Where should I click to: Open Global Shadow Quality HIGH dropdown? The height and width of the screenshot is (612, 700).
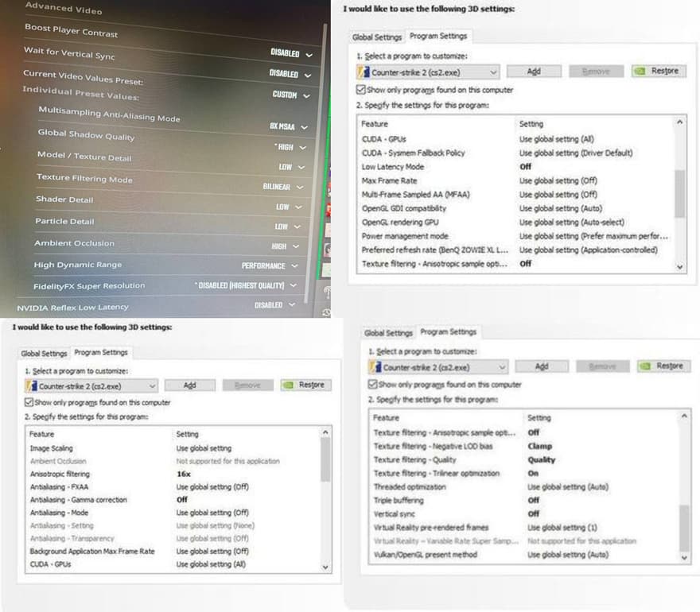click(x=290, y=147)
